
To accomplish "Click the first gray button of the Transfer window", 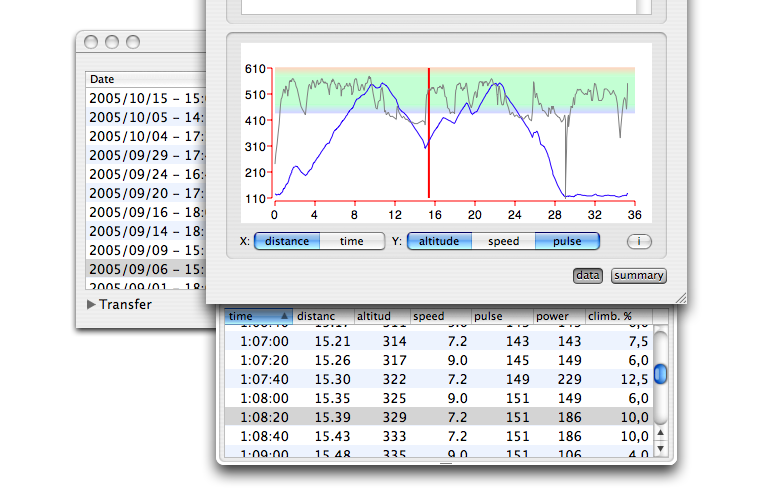I will pyautogui.click(x=90, y=43).
